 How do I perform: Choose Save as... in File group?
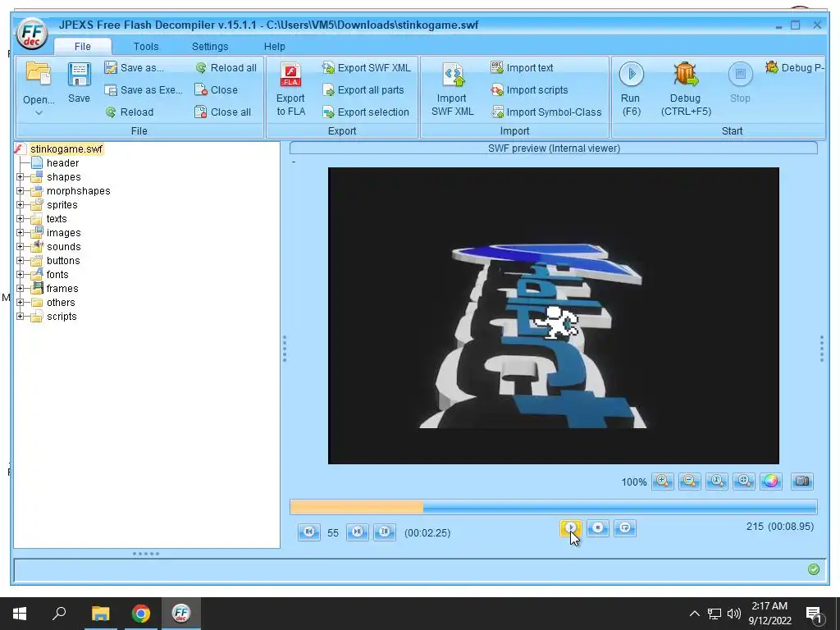pyautogui.click(x=134, y=67)
